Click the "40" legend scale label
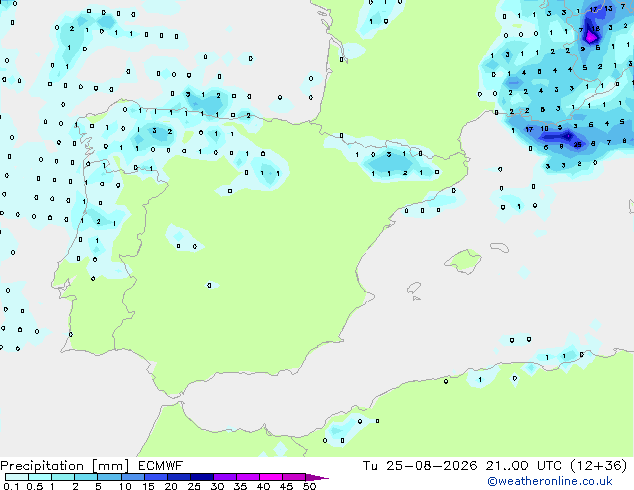Image resolution: width=634 pixels, height=490 pixels. 263,486
